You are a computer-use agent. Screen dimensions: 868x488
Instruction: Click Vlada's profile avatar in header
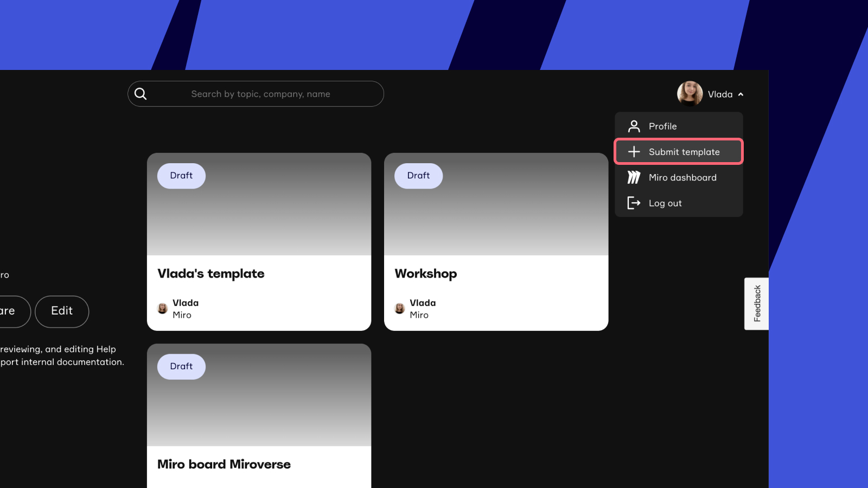coord(690,94)
